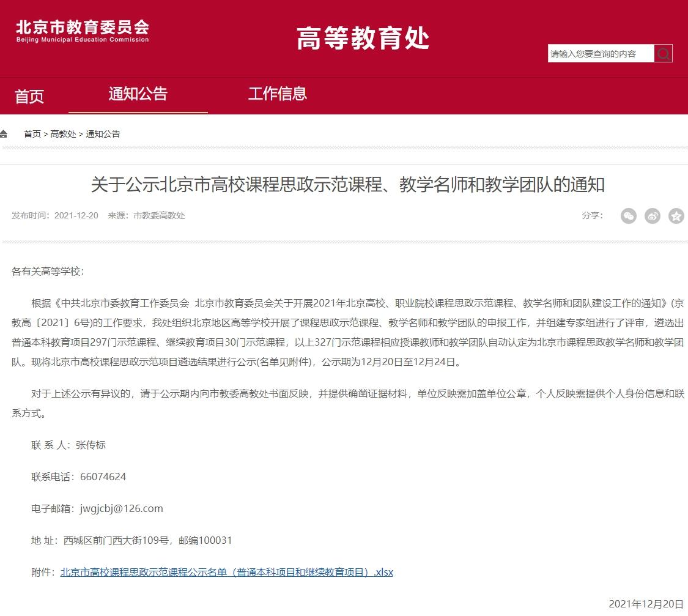This screenshot has width=688, height=616.
Task: Go to the 工作信息 navigation tab
Action: (278, 94)
